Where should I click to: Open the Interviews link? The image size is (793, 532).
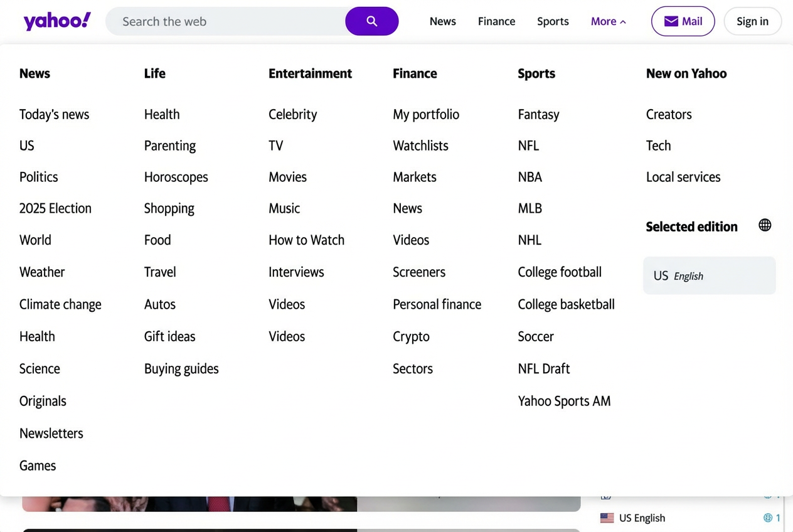[296, 272]
